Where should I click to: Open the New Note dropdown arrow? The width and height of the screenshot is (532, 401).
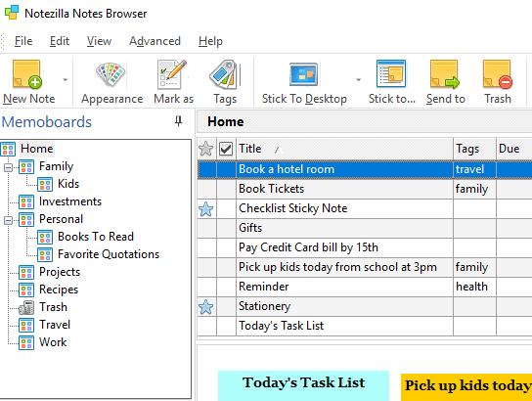(x=65, y=80)
